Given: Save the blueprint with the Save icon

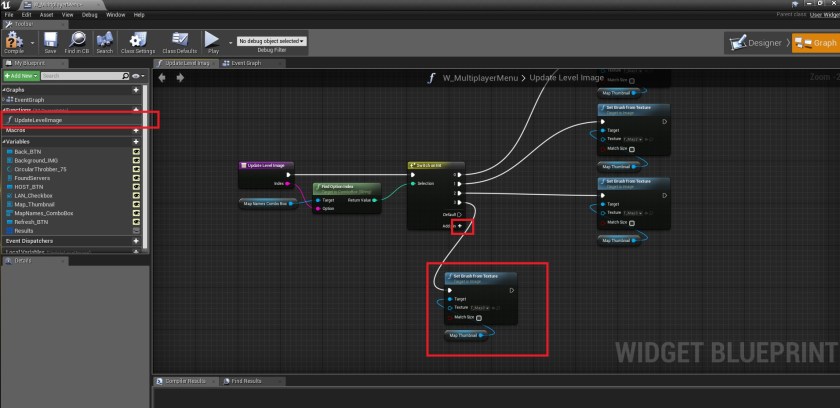Looking at the screenshot, I should coord(50,42).
